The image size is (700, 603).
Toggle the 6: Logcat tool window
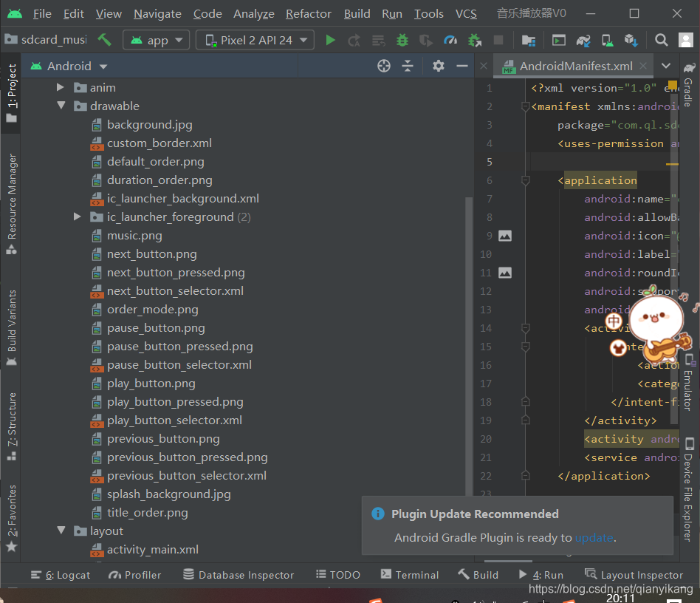61,575
